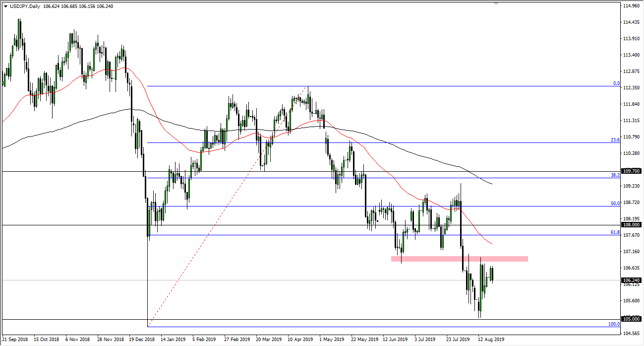The image size is (644, 346).
Task: Expand the USDJPY,Daily chart dropdown arrow
Action: (x=5, y=5)
